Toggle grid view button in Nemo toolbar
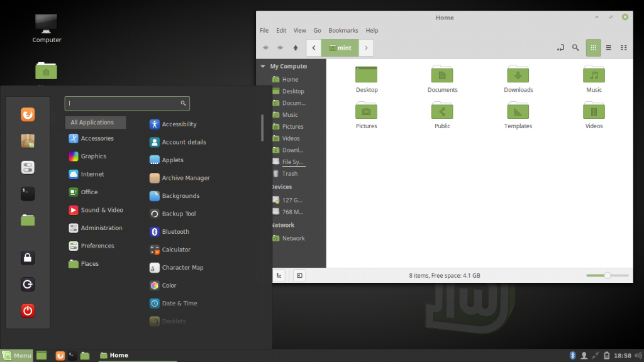This screenshot has height=362, width=644. [x=593, y=47]
